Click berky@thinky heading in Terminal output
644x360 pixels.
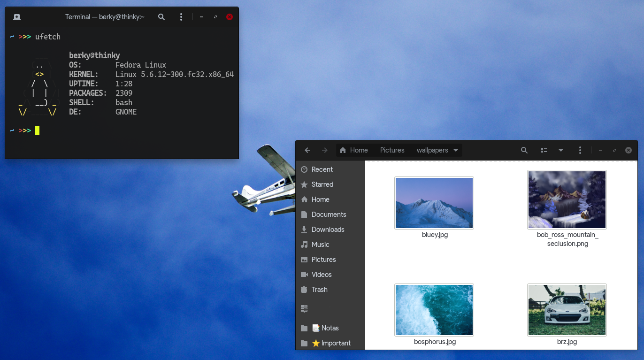point(94,55)
